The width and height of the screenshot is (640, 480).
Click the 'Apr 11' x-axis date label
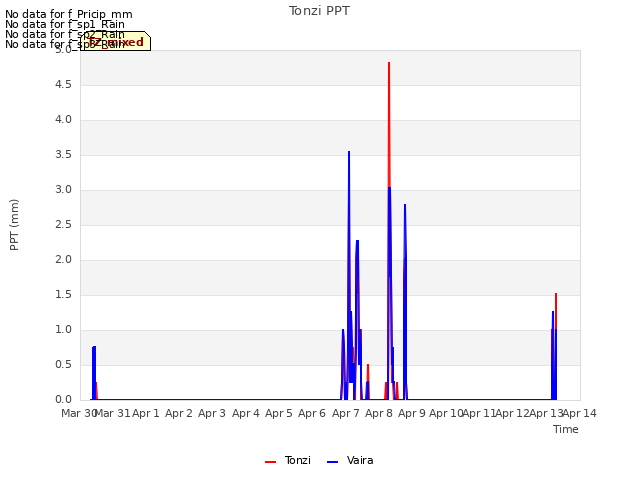tap(479, 413)
